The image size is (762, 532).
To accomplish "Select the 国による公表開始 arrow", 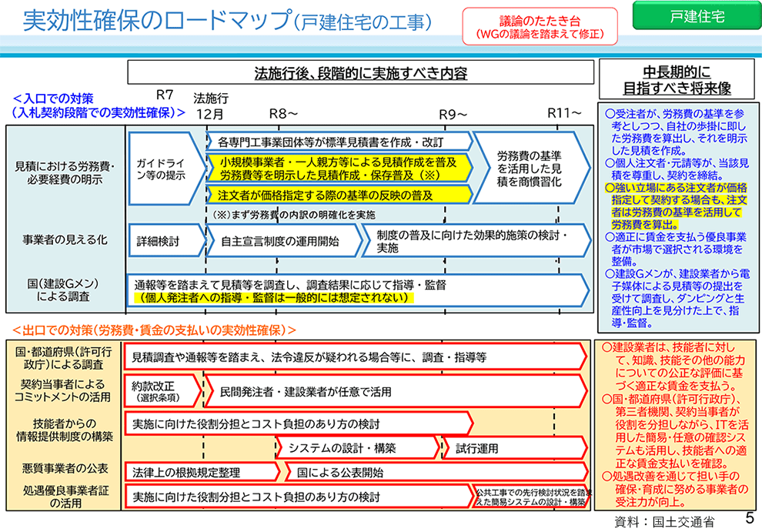I will 431,472.
